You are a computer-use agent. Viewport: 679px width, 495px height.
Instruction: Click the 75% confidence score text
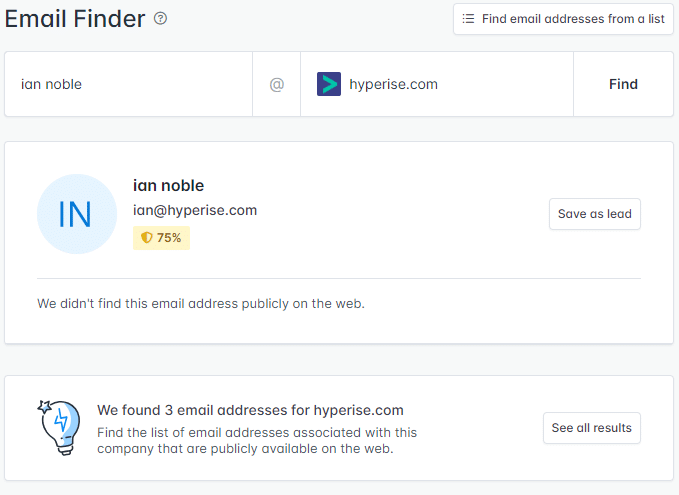(168, 238)
